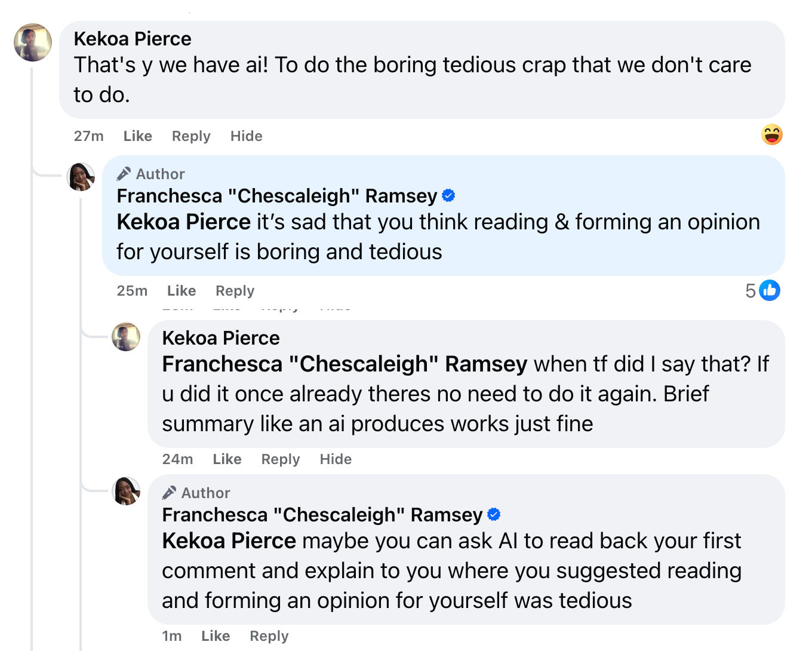Like Kekoa's 24m reply
The image size is (812, 651).
point(227,459)
